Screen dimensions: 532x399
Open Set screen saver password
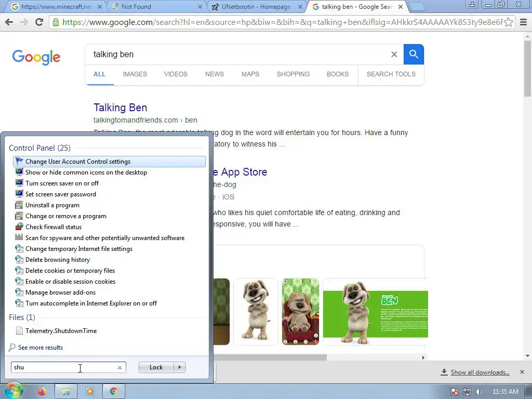(109, 194)
